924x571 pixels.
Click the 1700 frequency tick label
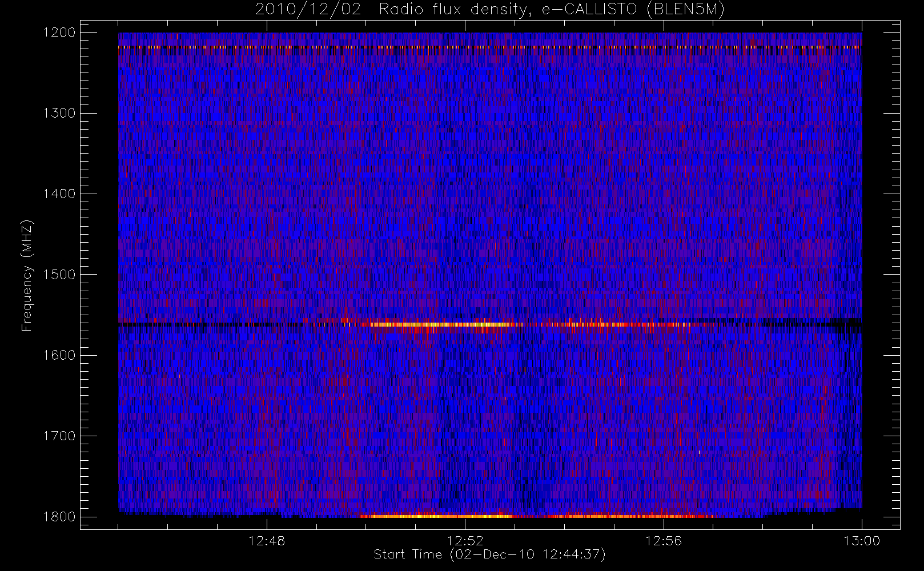pos(59,436)
